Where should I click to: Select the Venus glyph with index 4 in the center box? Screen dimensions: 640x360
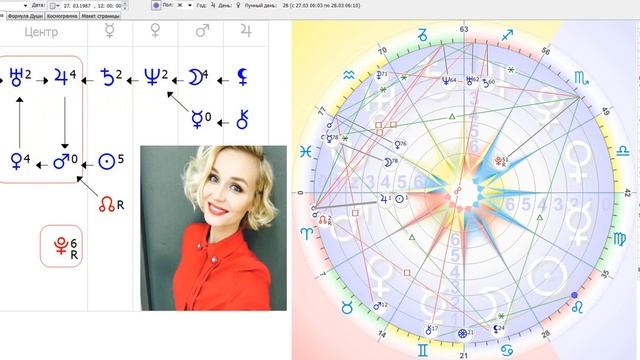(17, 161)
